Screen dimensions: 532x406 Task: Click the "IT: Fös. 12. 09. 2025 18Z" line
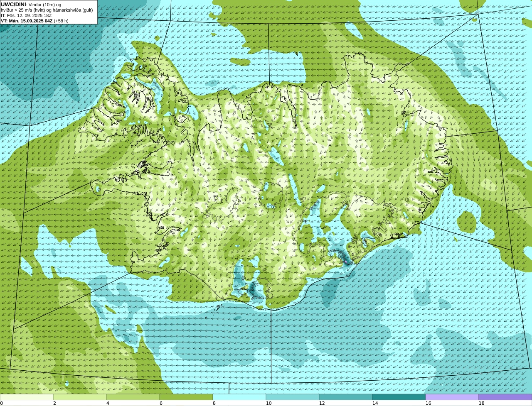[26, 15]
